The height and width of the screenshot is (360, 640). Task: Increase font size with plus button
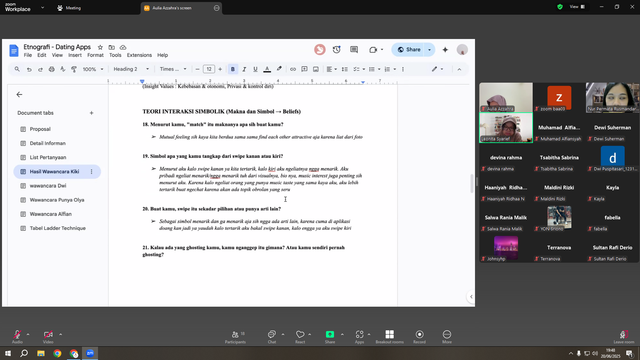click(x=220, y=69)
